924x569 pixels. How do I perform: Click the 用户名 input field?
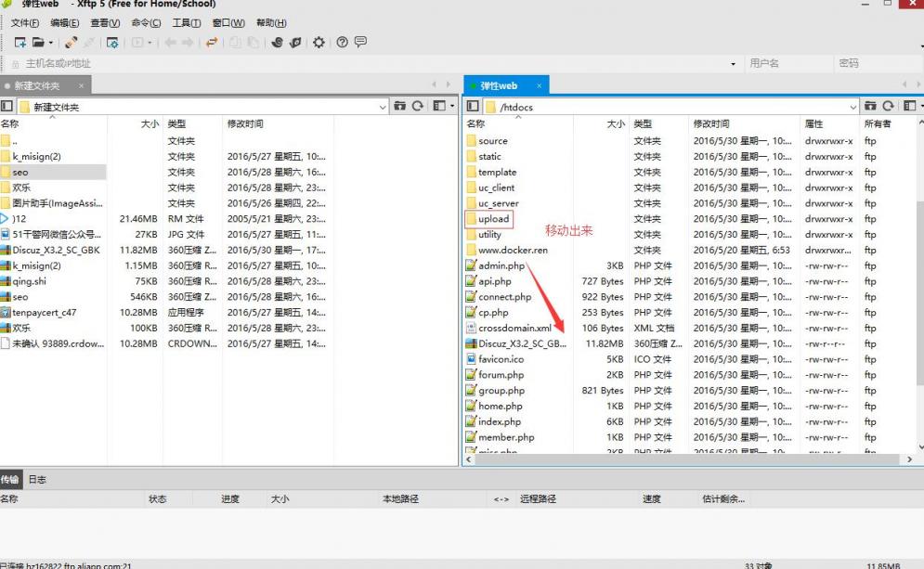[x=785, y=63]
